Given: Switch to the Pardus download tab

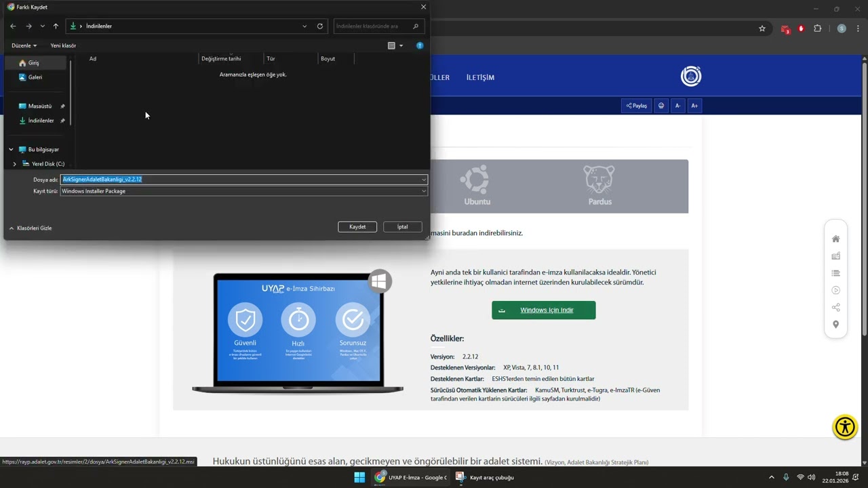Looking at the screenshot, I should [x=599, y=186].
